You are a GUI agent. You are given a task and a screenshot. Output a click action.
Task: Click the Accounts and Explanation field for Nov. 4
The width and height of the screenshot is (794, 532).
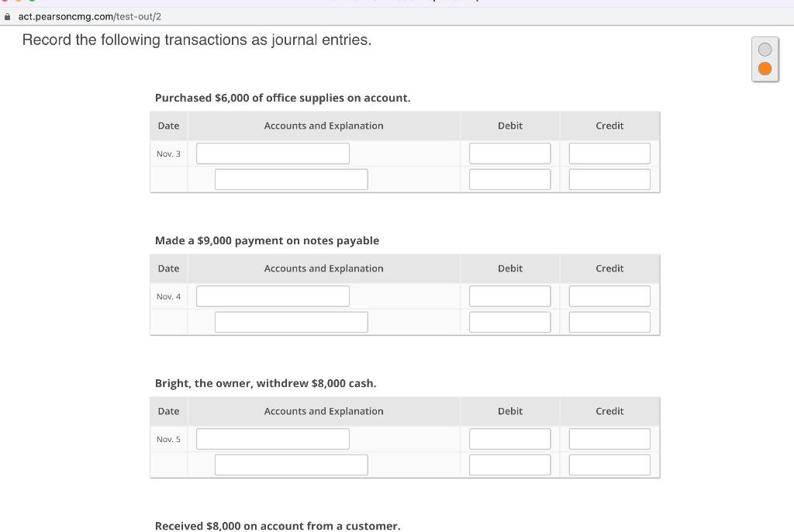(x=272, y=295)
